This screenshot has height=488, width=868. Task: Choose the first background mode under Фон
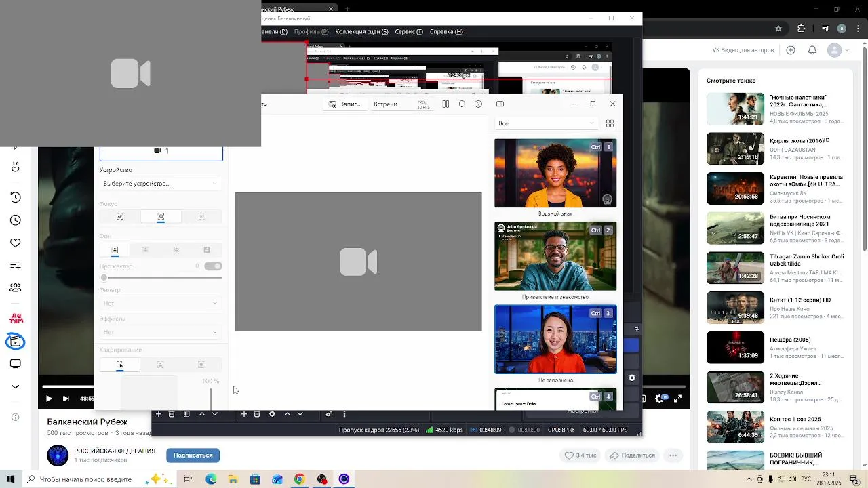point(115,250)
